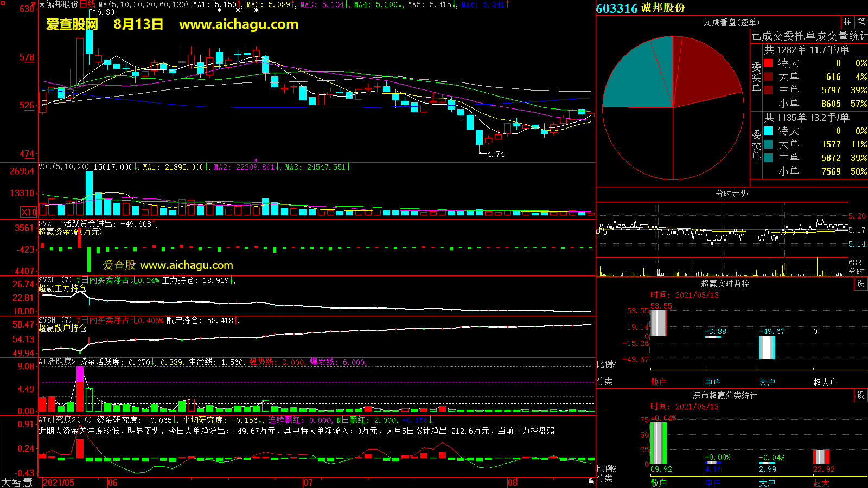The width and height of the screenshot is (868, 488).
Task: Select the 日线 period label
Action: (87, 4)
